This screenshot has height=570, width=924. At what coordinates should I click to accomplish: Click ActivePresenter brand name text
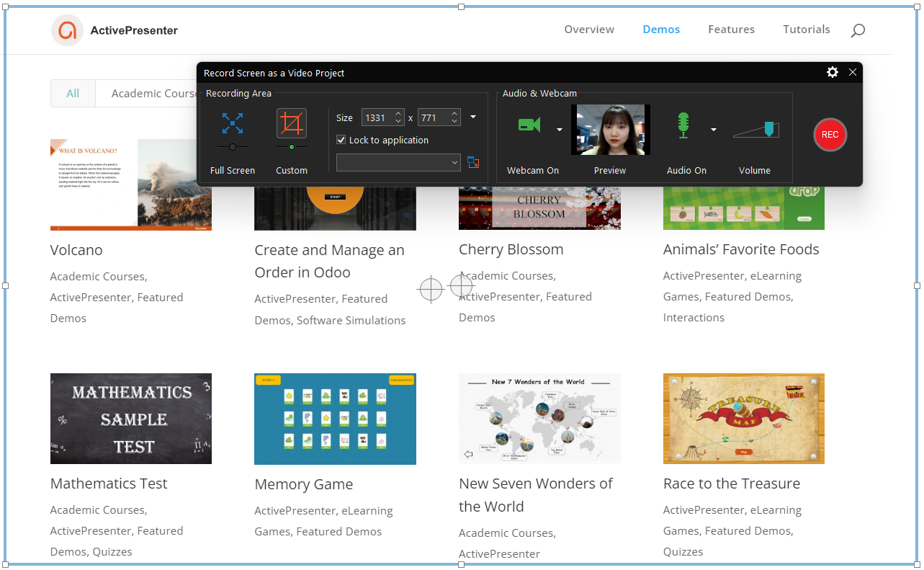(x=134, y=30)
